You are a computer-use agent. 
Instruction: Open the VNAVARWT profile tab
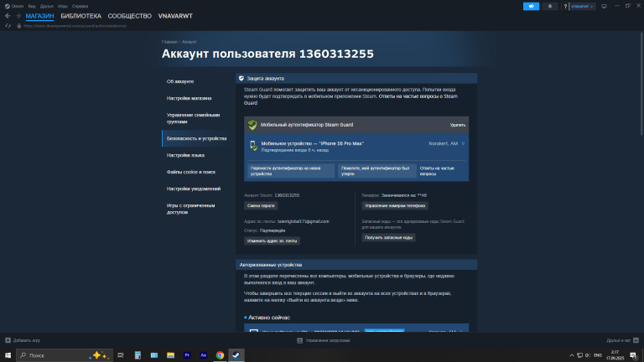click(x=175, y=16)
